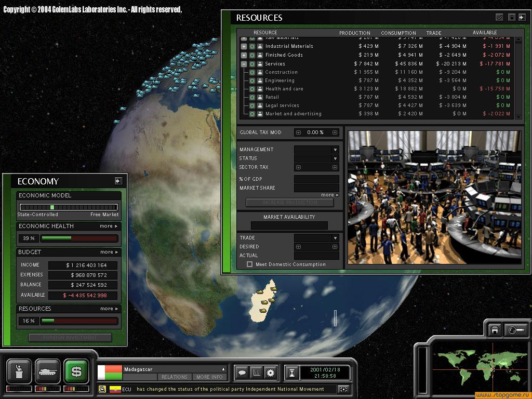Click the home button above the minimap
The image size is (532, 399).
495,330
